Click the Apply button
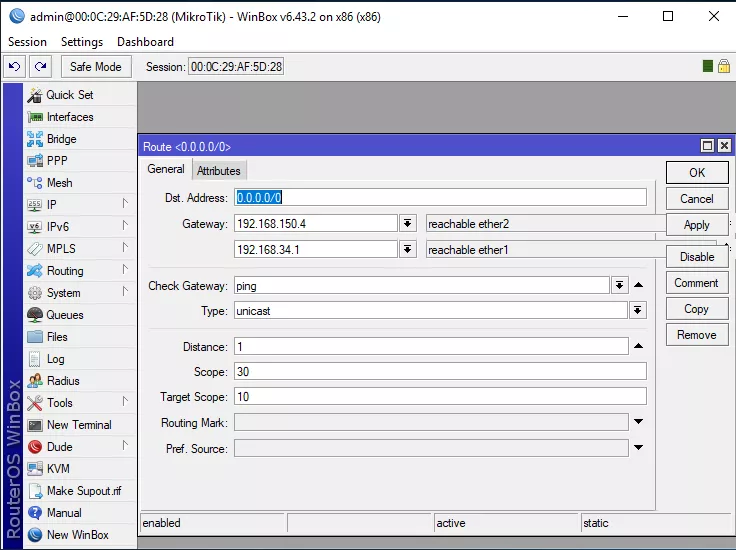736x550 pixels. (697, 225)
